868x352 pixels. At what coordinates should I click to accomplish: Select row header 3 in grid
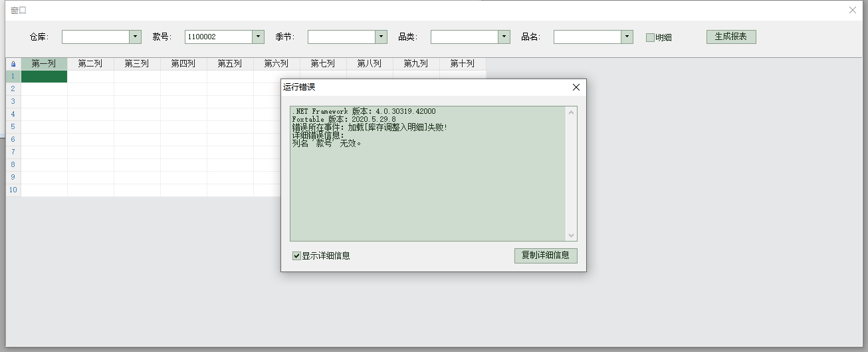[x=13, y=102]
